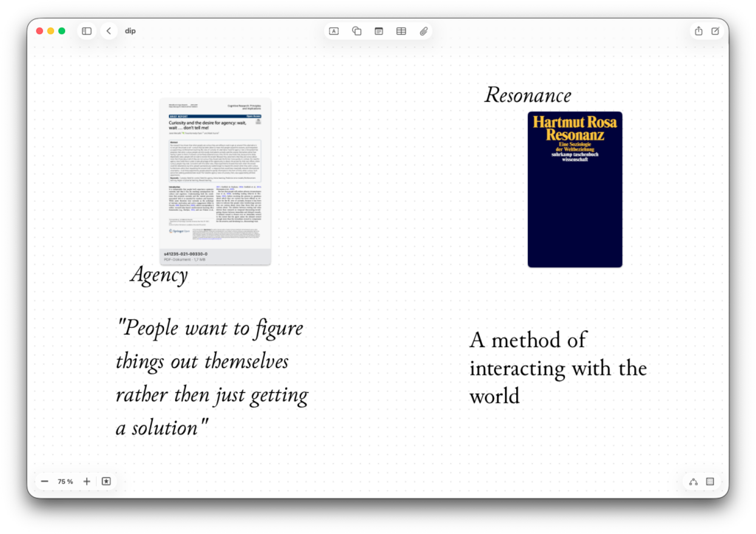Toggle the grid display button
This screenshot has width=756, height=534.
click(710, 482)
